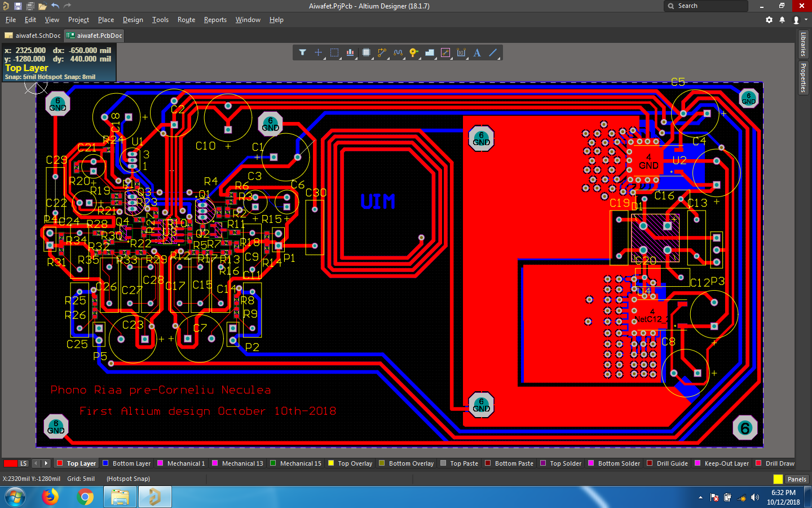Switch to aiwafet.SchDoc document tab
Viewport: 812px width, 508px height.
(33, 36)
